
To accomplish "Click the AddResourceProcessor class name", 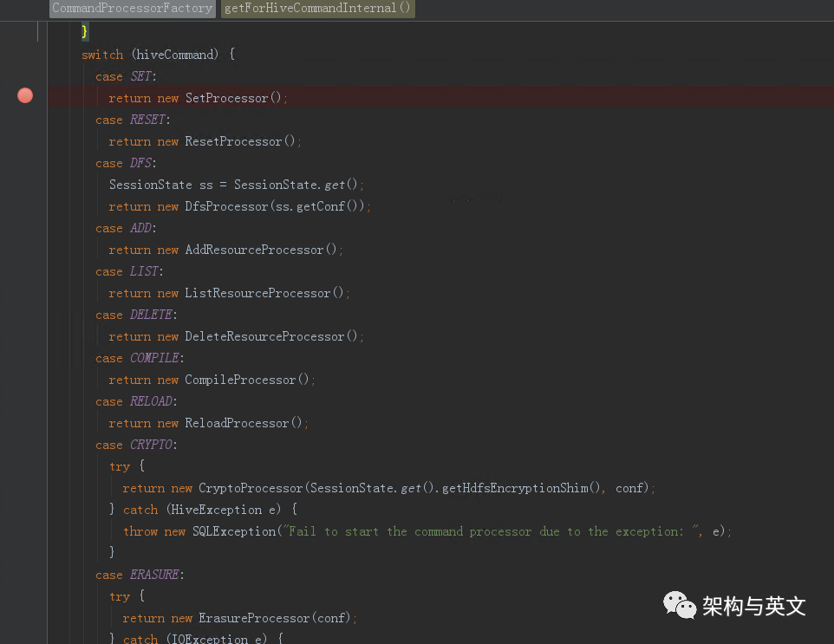I will point(254,250).
